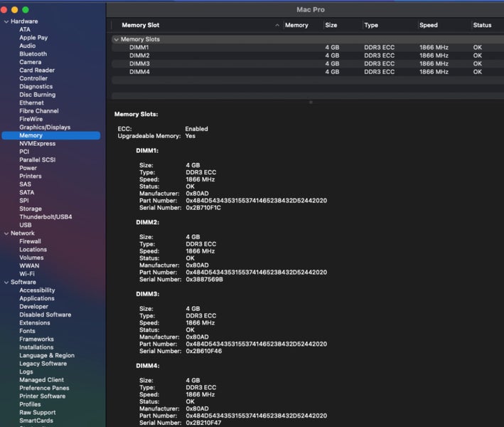Open Wi-Fi under Network
Image resolution: width=504 pixels, height=427 pixels.
(x=27, y=274)
